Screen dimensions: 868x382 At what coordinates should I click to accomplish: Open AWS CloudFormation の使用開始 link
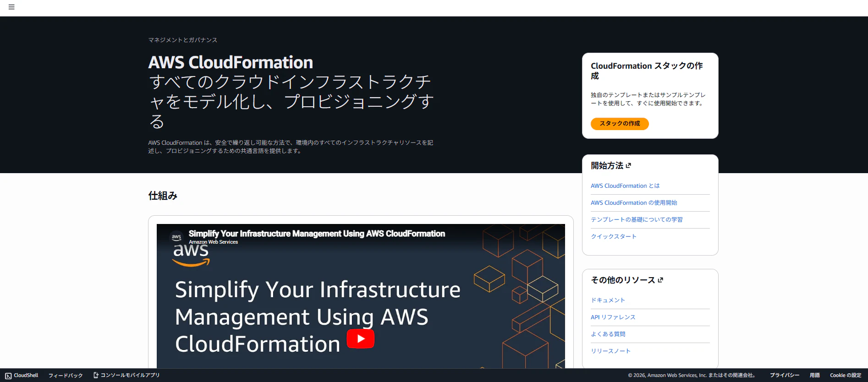tap(634, 203)
